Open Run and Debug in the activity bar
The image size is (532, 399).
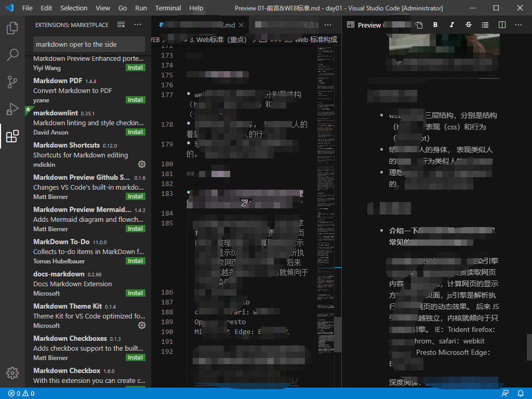pos(12,109)
